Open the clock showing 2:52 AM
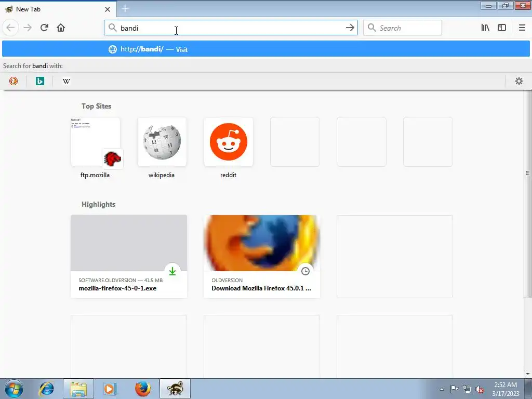Image resolution: width=532 pixels, height=399 pixels. coord(506,389)
